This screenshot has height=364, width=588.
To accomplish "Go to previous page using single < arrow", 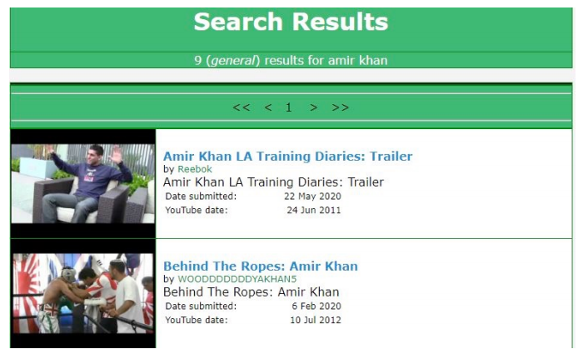I will (268, 107).
